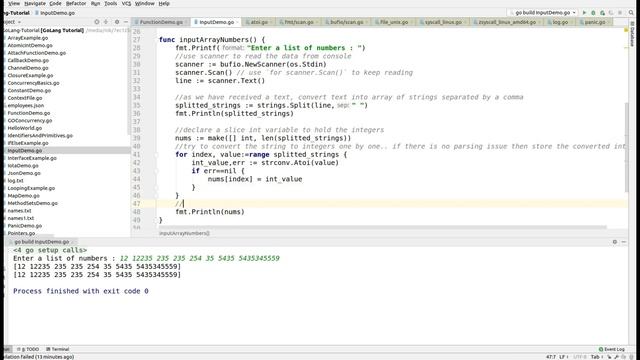Open the Code menu
The width and height of the screenshot is (640, 360).
(55, 3)
